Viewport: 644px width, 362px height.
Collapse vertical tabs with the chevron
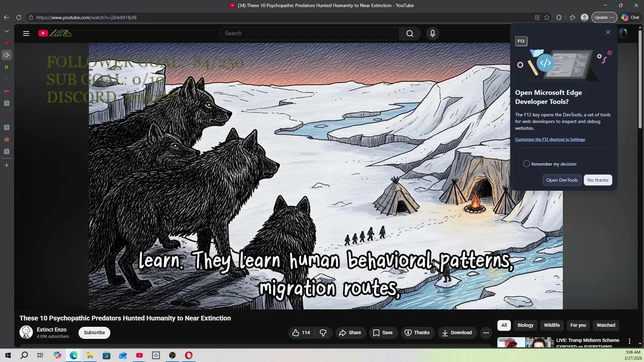tap(7, 31)
